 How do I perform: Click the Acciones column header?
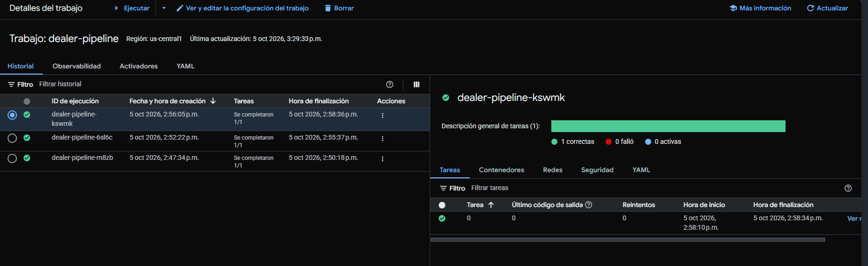(391, 101)
